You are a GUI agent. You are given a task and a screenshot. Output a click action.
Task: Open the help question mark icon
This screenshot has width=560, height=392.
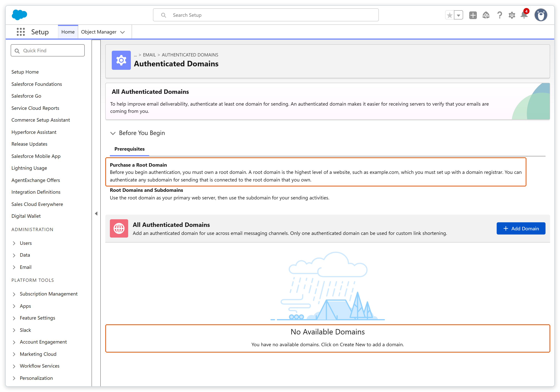[x=500, y=15]
